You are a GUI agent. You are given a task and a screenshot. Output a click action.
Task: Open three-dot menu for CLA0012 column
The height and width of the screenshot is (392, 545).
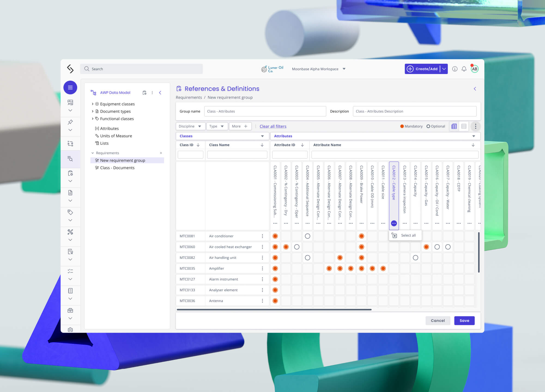click(394, 223)
